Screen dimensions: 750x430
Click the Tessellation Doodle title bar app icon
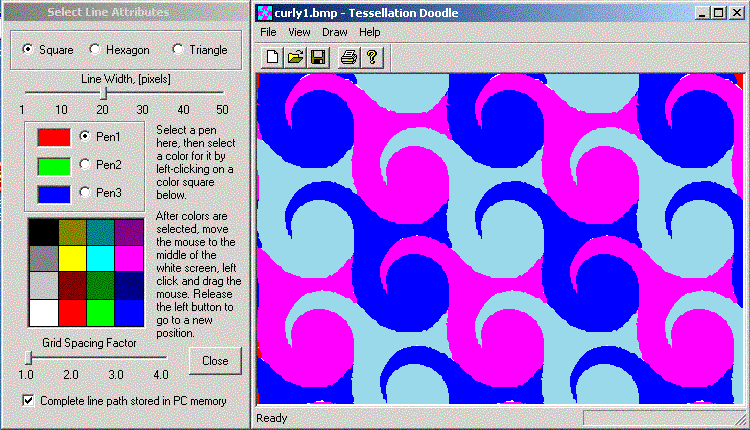265,13
